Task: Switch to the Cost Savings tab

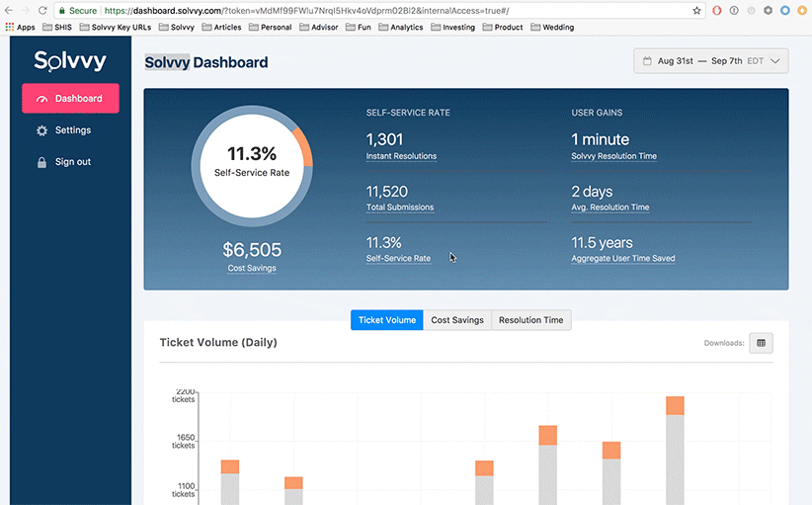Action: tap(457, 320)
